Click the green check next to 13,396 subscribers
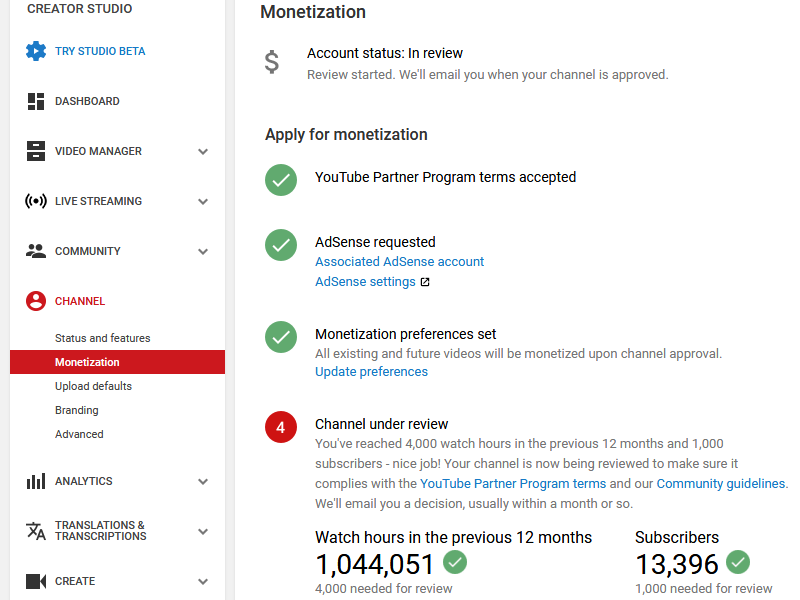800x600 pixels. 738,562
